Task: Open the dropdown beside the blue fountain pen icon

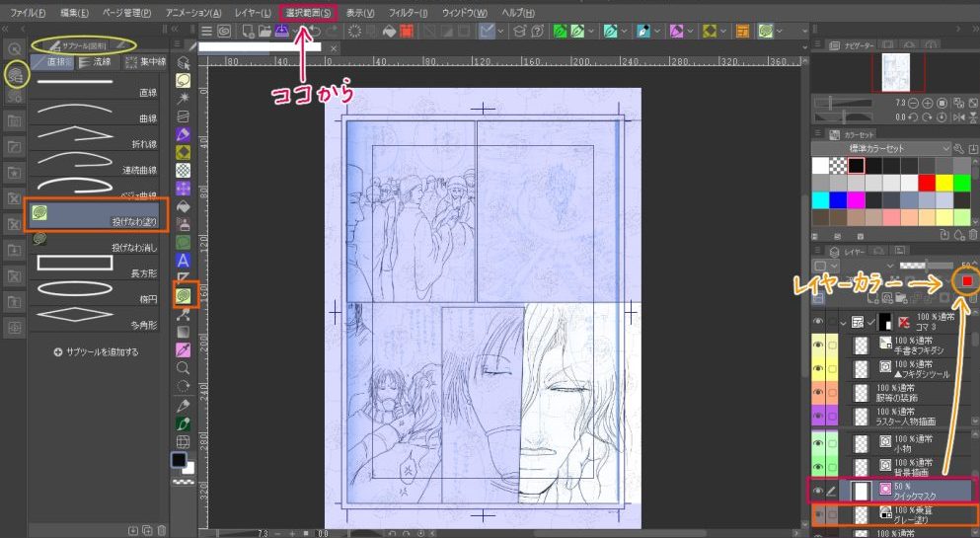Action: [x=657, y=31]
